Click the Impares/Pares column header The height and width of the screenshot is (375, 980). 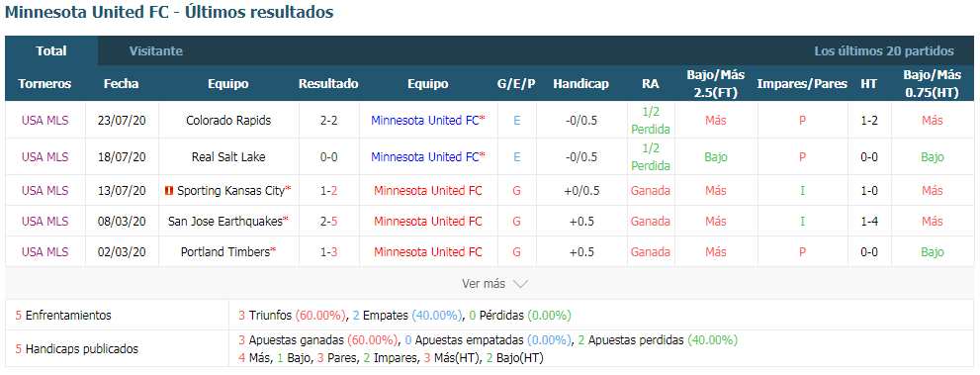(x=802, y=84)
